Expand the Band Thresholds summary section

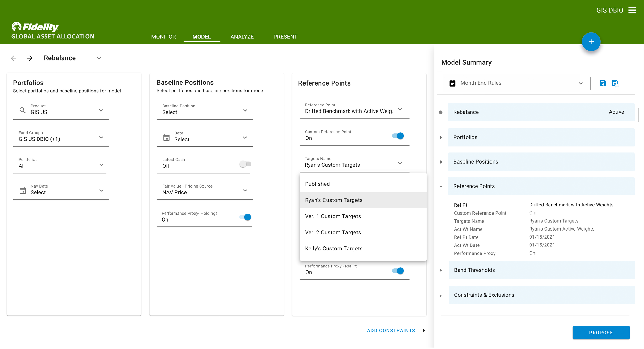point(441,270)
